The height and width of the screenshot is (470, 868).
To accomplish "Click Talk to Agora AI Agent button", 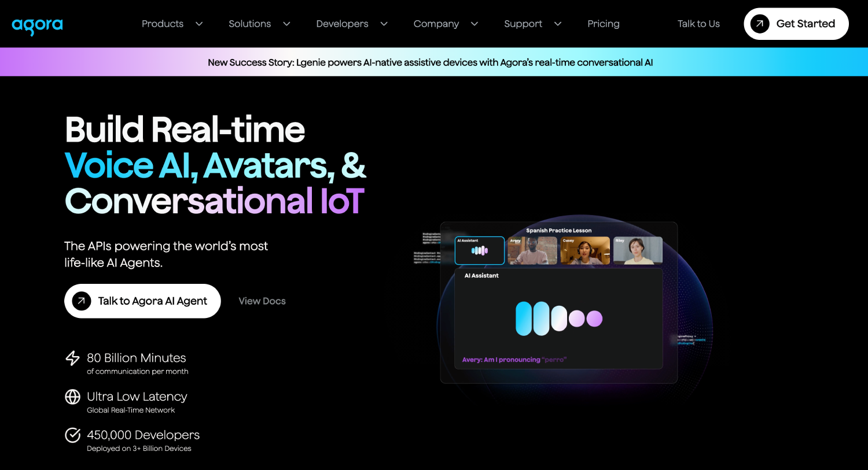I will tap(142, 301).
